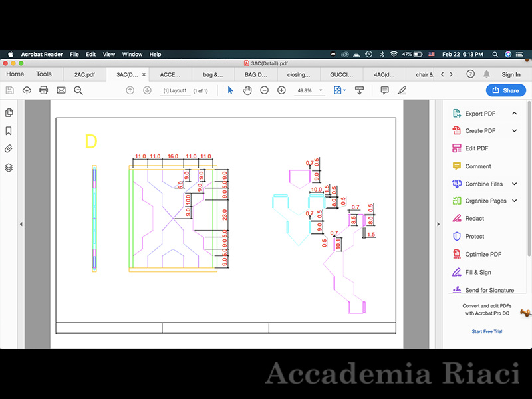Viewport: 532px width, 399px height.
Task: Open Edit PDF tool
Action: point(470,148)
